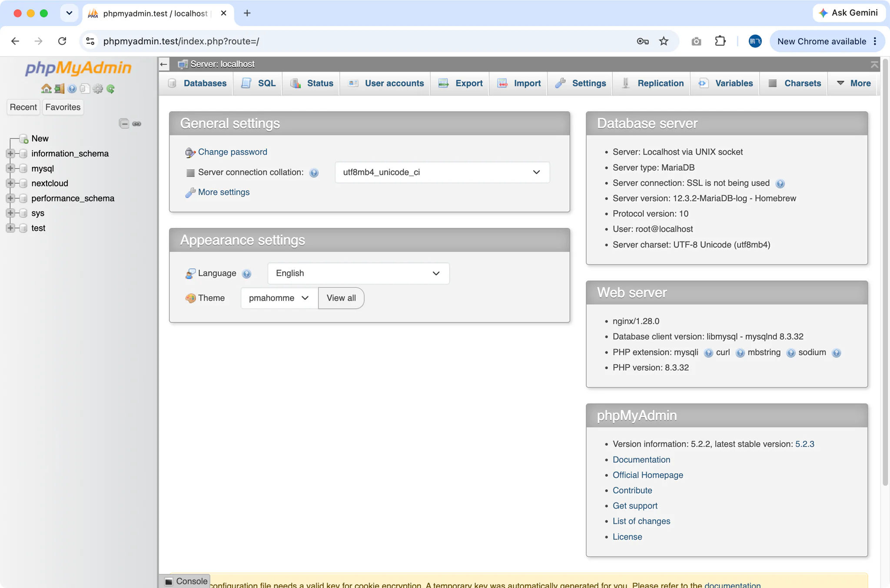Switch to the SQL tab
This screenshot has width=890, height=588.
pyautogui.click(x=258, y=83)
